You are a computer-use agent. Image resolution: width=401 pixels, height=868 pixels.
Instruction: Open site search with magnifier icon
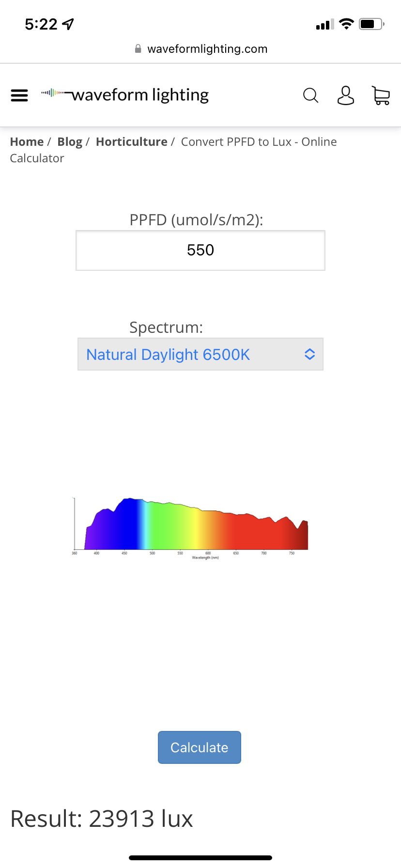pyautogui.click(x=310, y=95)
